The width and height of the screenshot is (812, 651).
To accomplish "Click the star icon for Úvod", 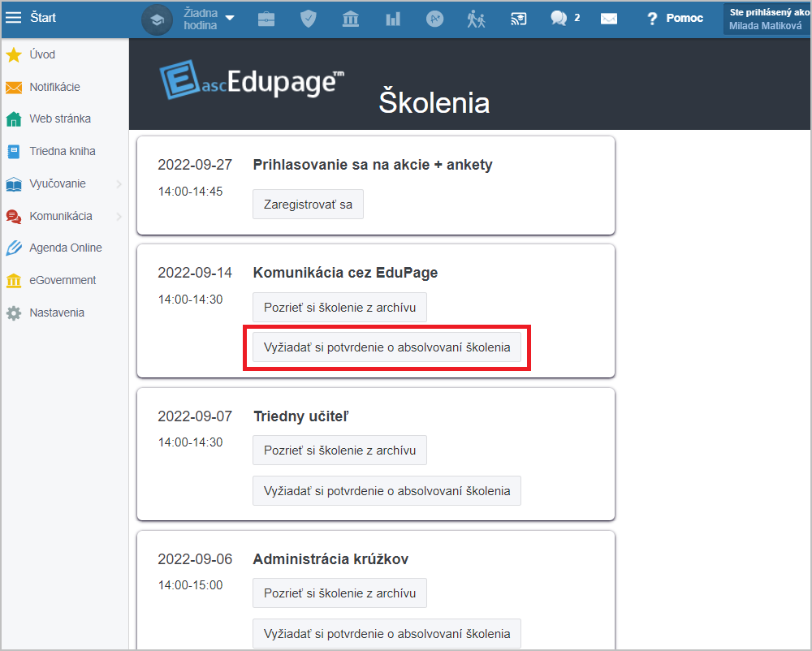I will (x=14, y=54).
